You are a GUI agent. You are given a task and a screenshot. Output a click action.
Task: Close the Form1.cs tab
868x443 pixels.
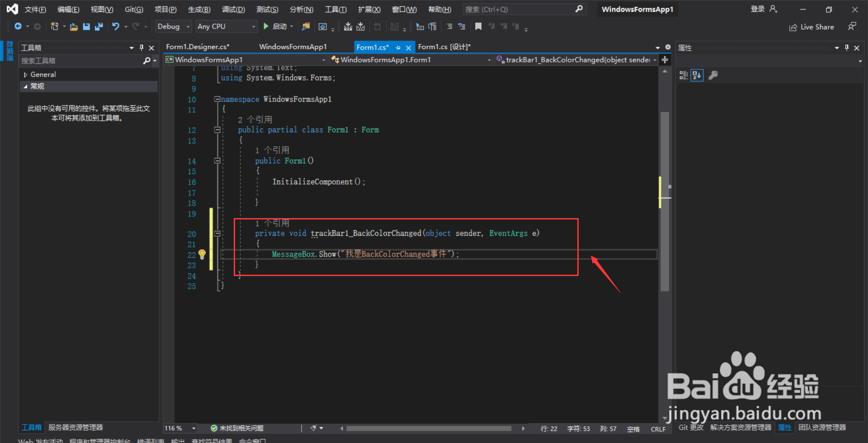tap(409, 48)
